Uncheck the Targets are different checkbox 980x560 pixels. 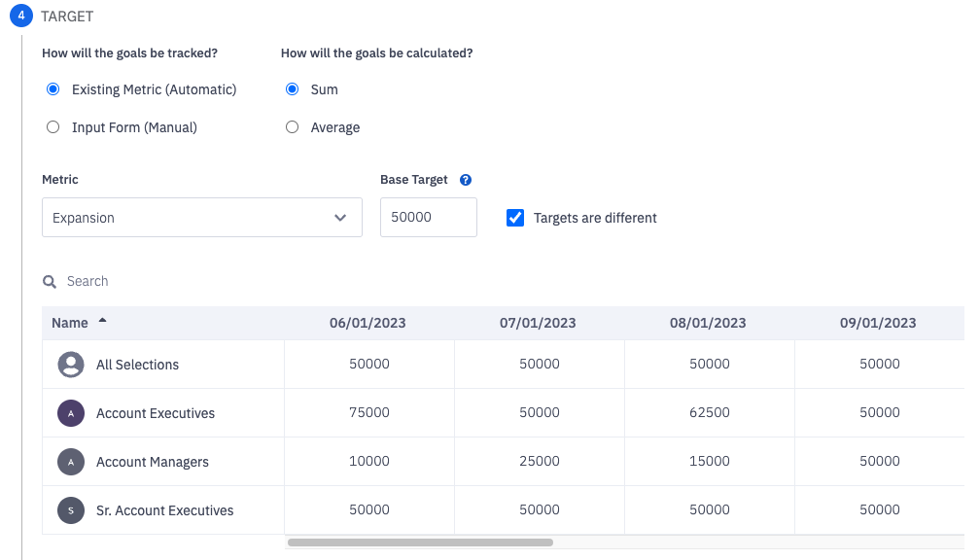pos(515,218)
